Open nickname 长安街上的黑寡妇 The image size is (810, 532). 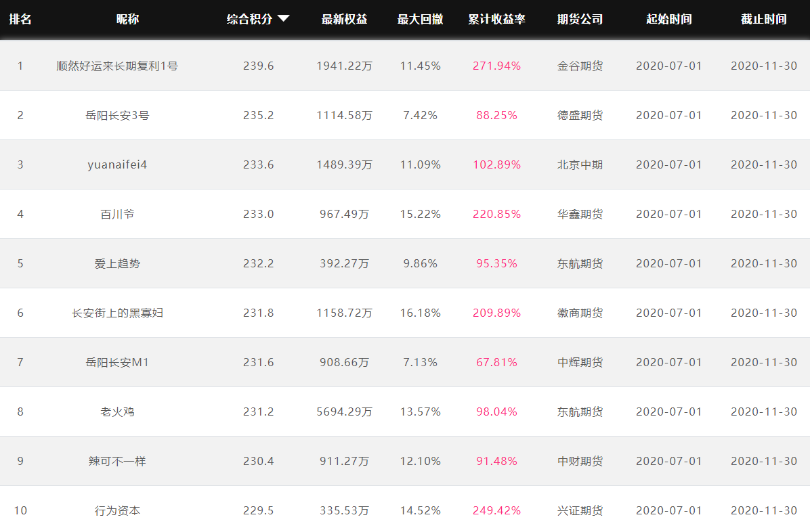tap(117, 313)
